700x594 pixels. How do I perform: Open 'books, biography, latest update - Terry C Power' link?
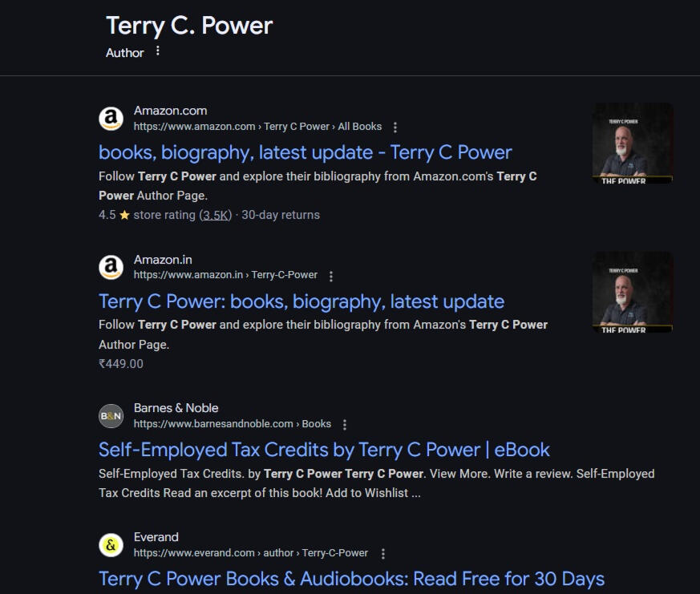pos(305,152)
